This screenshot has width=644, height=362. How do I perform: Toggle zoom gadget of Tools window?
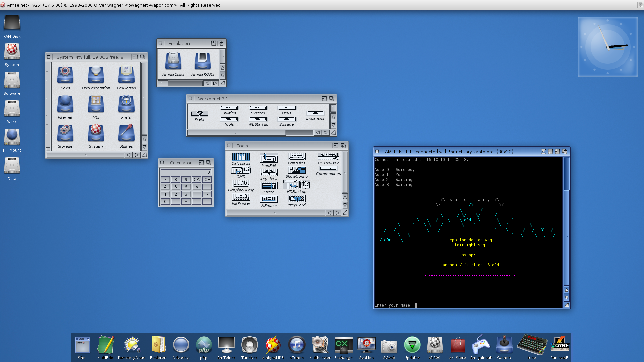(x=336, y=146)
